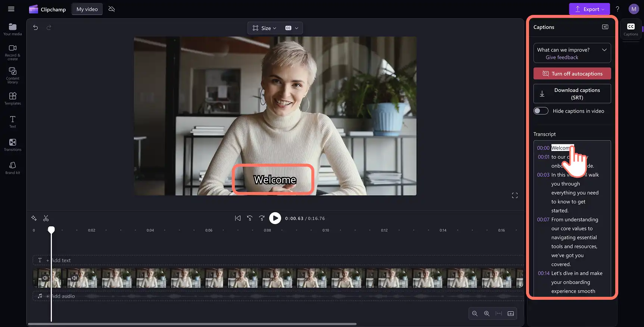
Task: Open Record & create panel
Action: [13, 53]
